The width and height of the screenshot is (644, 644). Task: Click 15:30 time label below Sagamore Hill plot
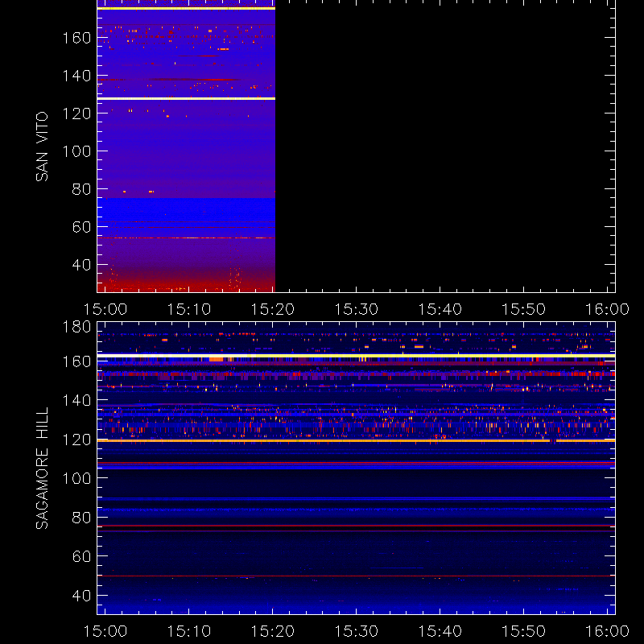click(x=357, y=631)
